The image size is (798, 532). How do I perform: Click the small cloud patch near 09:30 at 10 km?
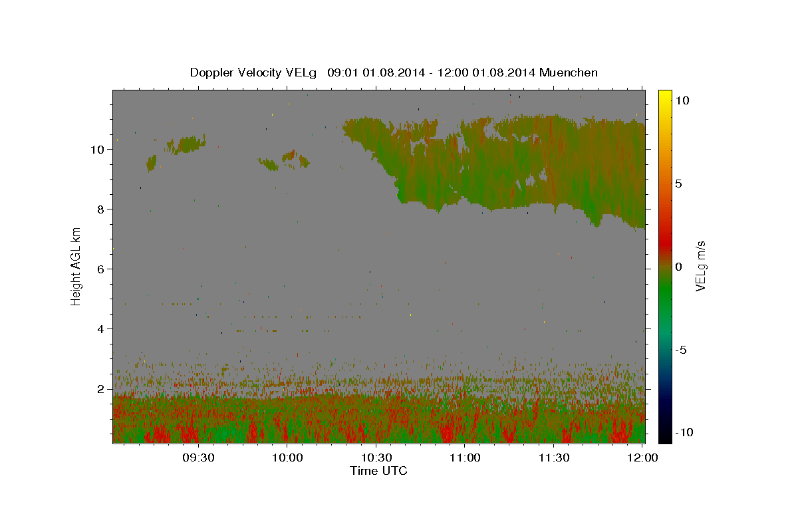(186, 144)
